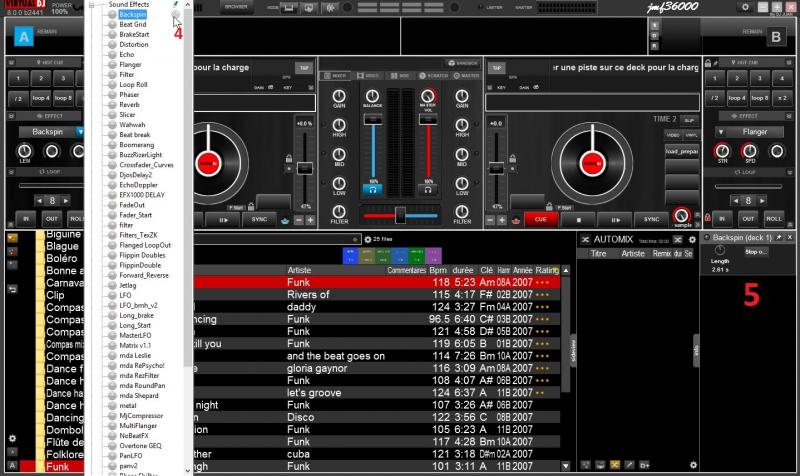Sort the track list by Bpm column

coord(439,270)
